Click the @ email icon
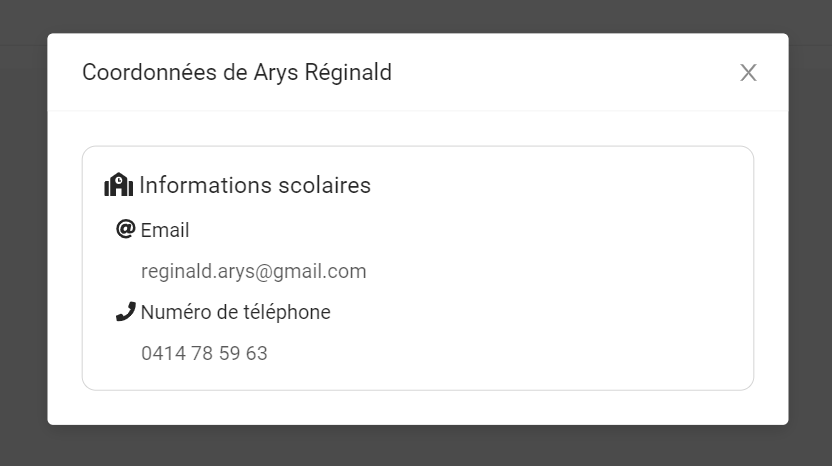 (125, 229)
